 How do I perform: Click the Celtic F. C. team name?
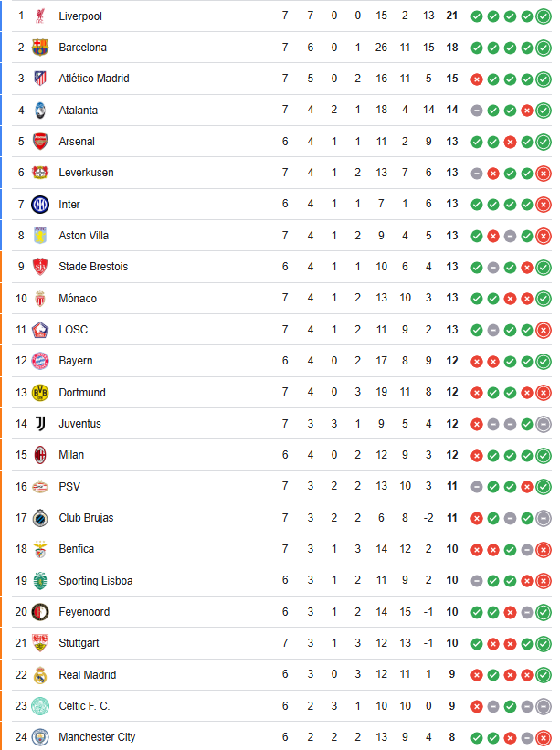coord(87,705)
